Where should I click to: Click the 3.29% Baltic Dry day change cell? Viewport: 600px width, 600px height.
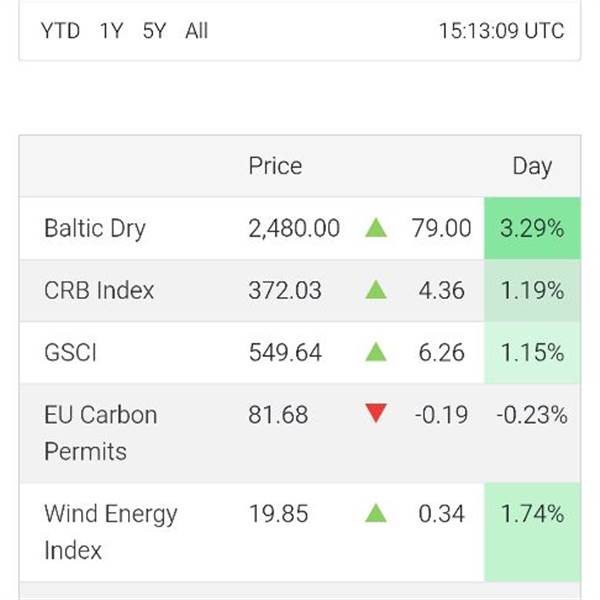click(x=531, y=229)
